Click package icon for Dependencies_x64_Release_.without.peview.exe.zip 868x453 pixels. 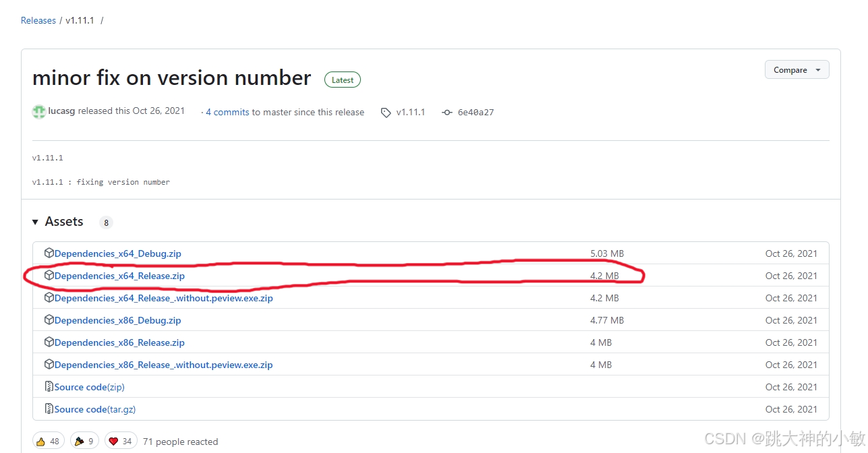pos(49,298)
